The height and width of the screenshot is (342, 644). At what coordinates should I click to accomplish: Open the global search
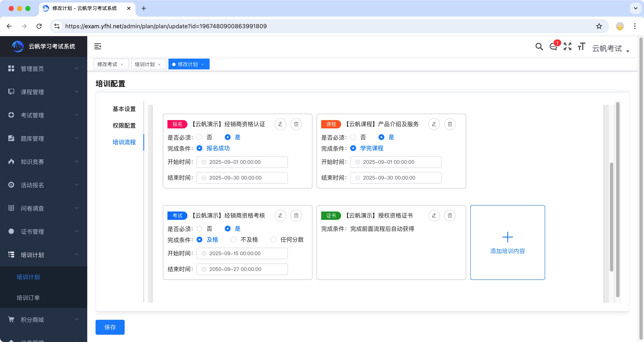point(539,47)
